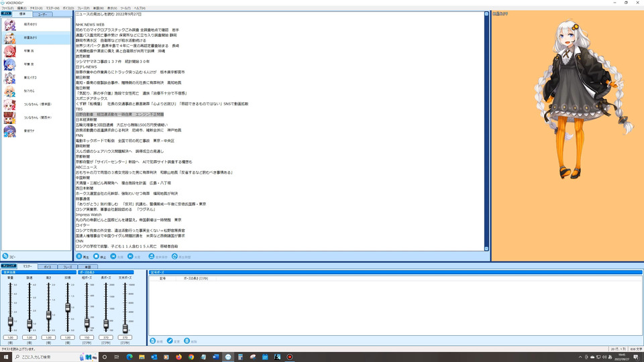Adjust the 音量 volume slider handle
Screen dimensions: 644x362
click(x=10, y=322)
